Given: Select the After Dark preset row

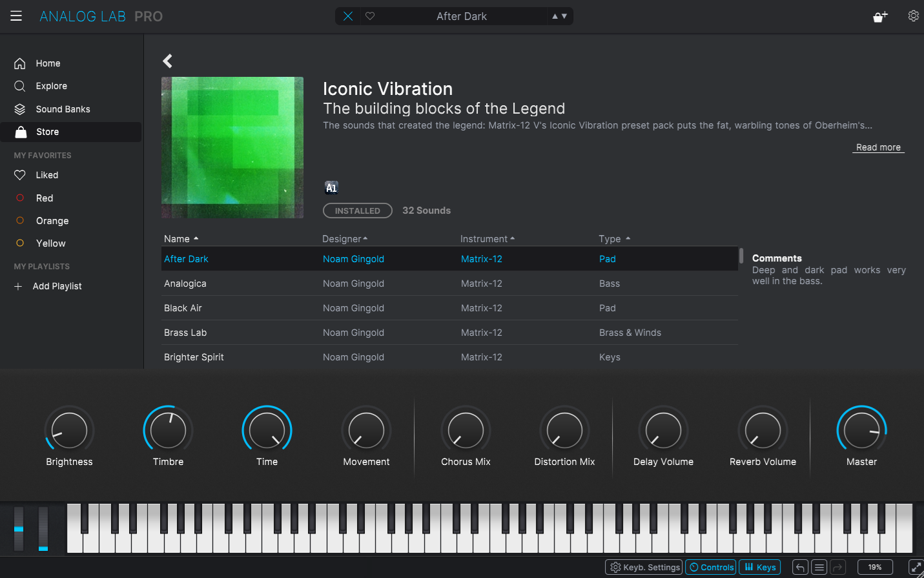Looking at the screenshot, I should pos(449,259).
